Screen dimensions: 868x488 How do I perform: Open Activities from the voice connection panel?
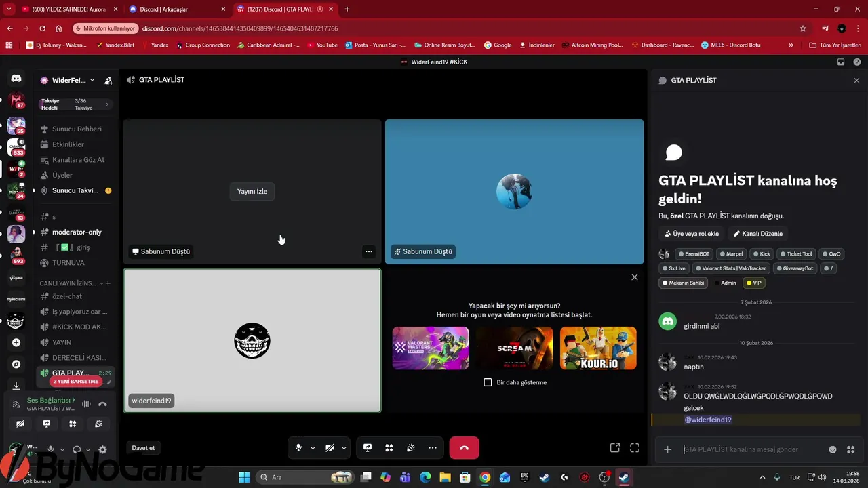(x=73, y=424)
